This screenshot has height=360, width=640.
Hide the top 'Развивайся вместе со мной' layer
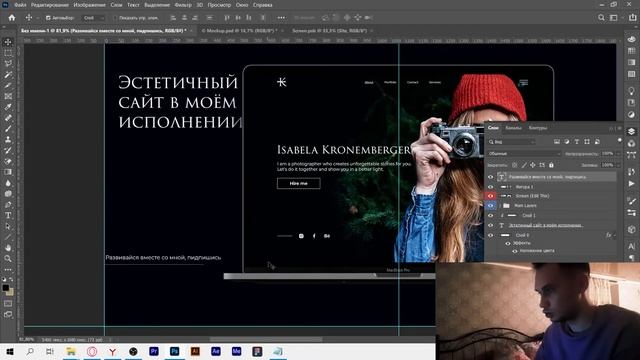tap(491, 177)
